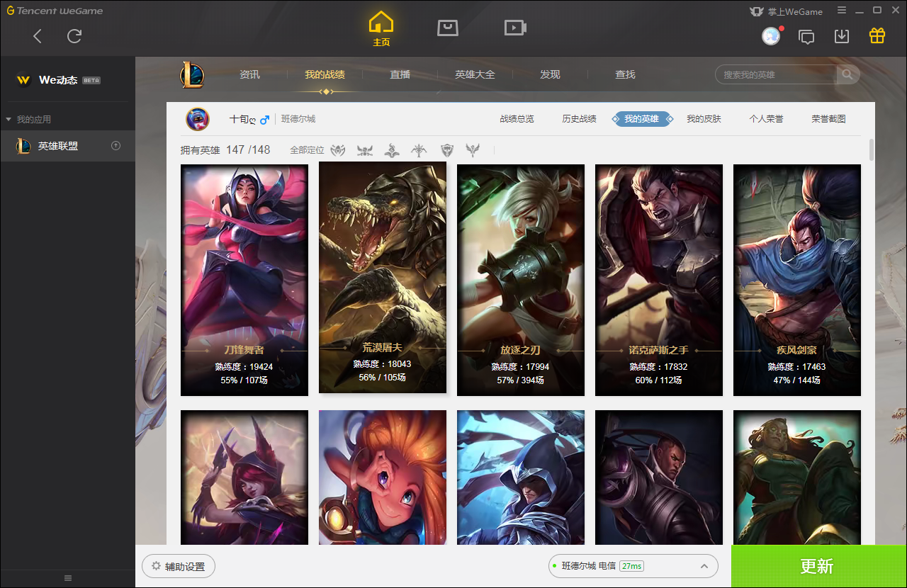Open the 荒漠屠夫 hero card
The height and width of the screenshot is (588, 907).
coord(383,277)
